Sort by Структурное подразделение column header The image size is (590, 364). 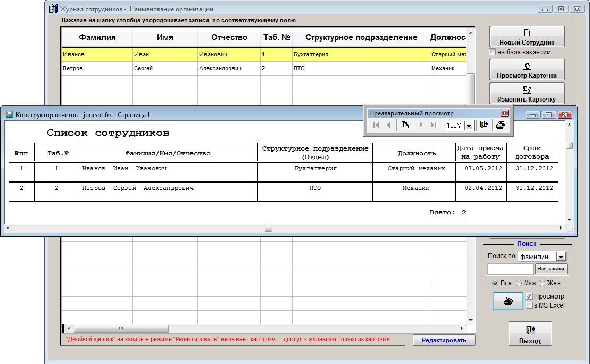(361, 38)
